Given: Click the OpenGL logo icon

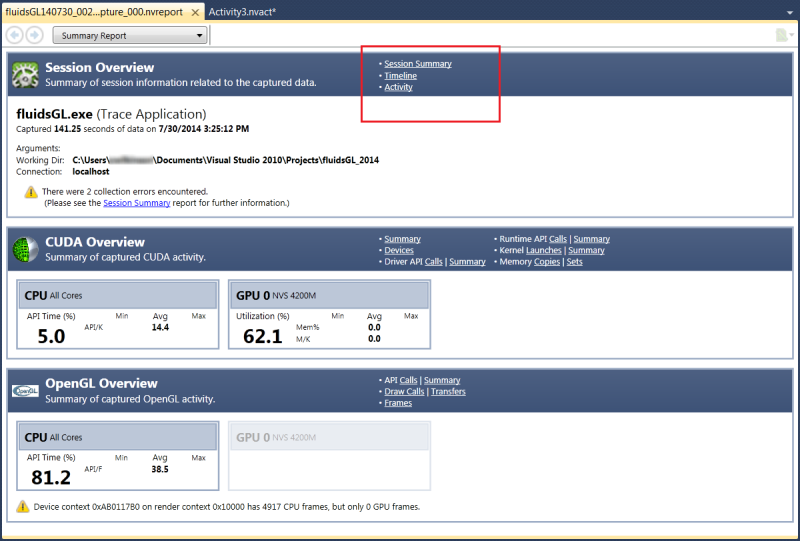Looking at the screenshot, I should 25,391.
